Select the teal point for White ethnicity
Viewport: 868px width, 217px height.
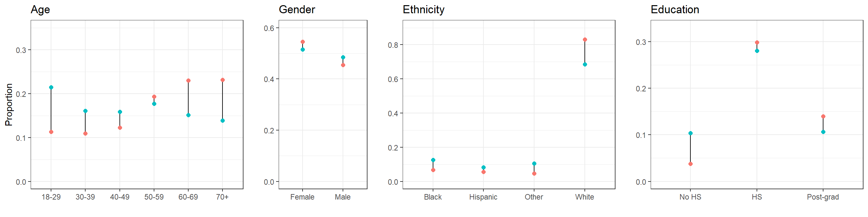584,65
